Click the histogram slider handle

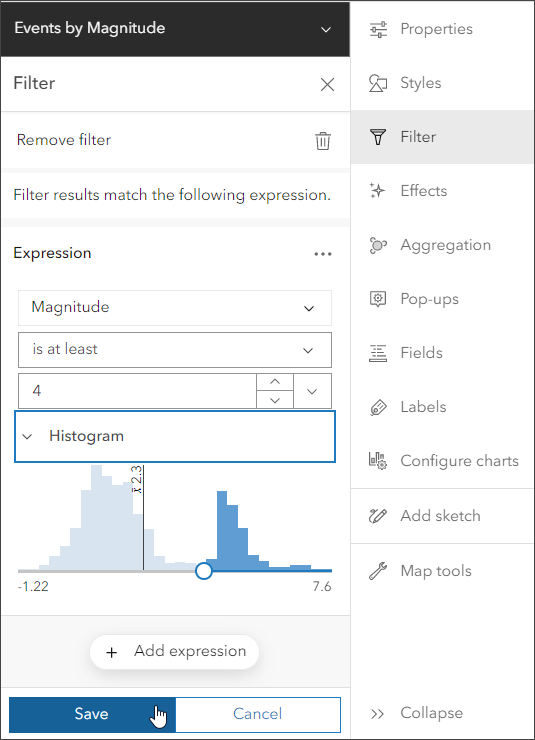204,571
